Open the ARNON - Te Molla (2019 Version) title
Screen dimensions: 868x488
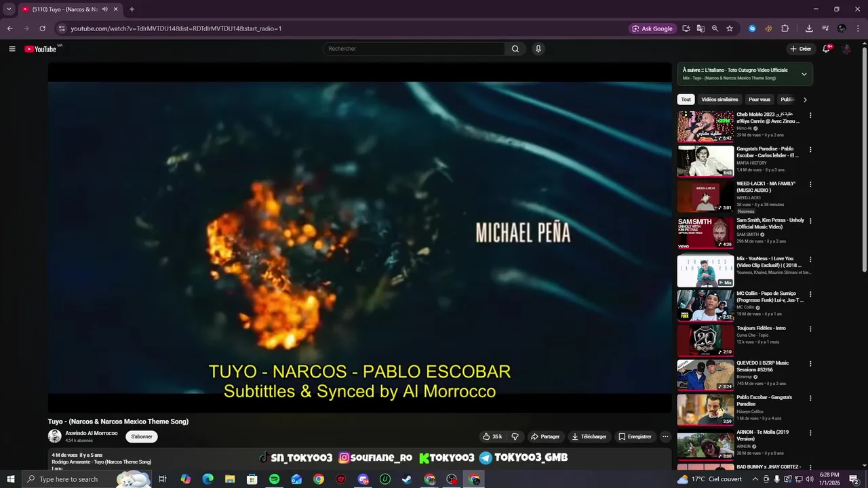pyautogui.click(x=763, y=435)
